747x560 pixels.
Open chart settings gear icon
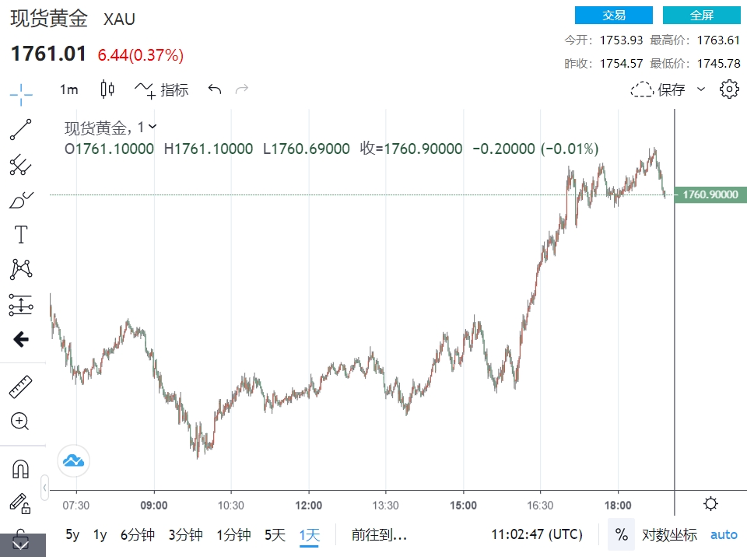[x=729, y=89]
